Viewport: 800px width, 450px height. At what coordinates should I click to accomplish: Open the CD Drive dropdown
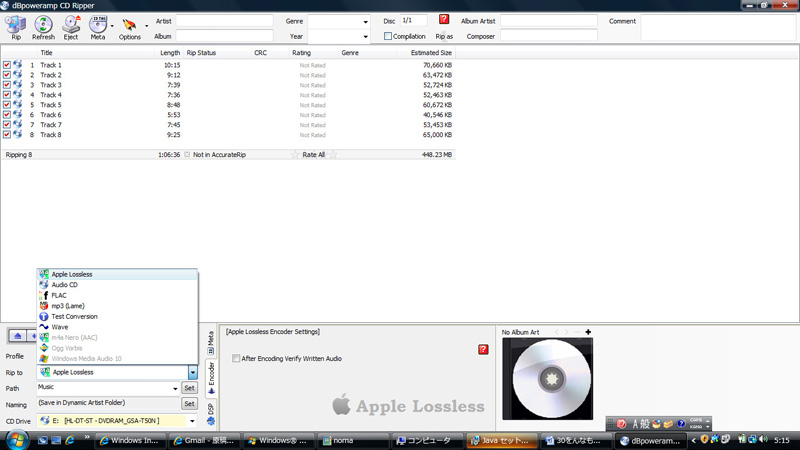coord(192,421)
